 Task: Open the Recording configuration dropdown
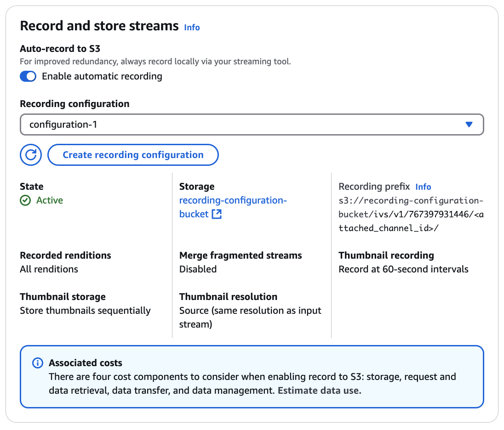point(252,124)
